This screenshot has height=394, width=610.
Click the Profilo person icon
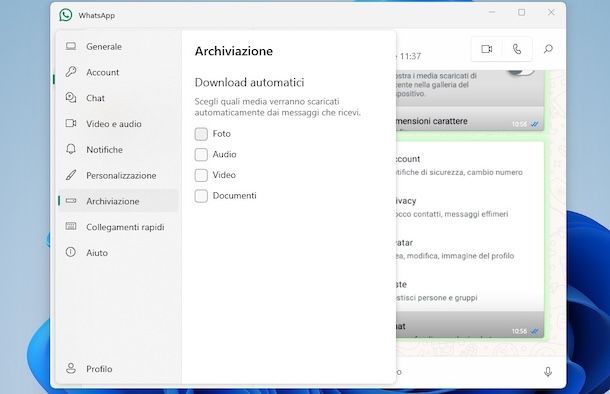point(71,368)
